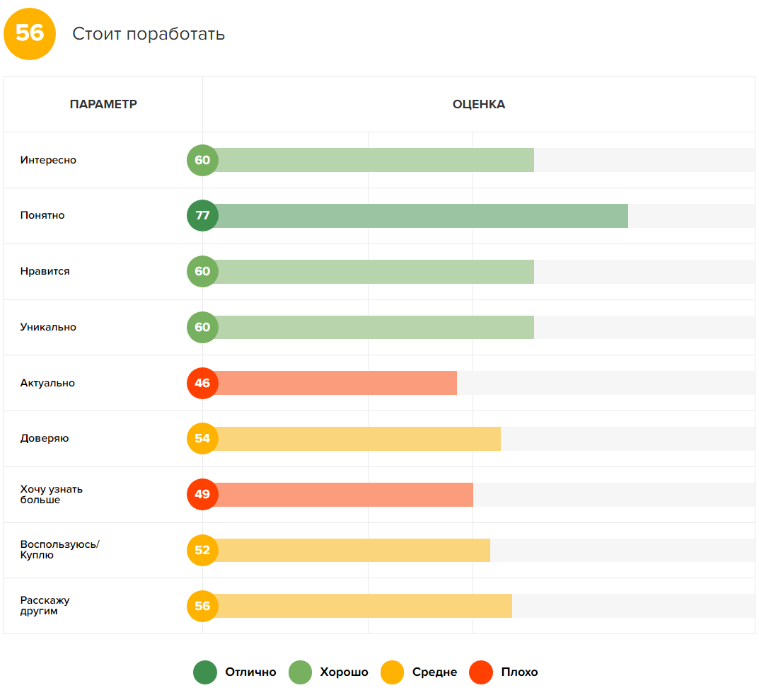Screen dimensions: 759x700
Task: Click the yellow Средне legend dot
Action: click(393, 672)
